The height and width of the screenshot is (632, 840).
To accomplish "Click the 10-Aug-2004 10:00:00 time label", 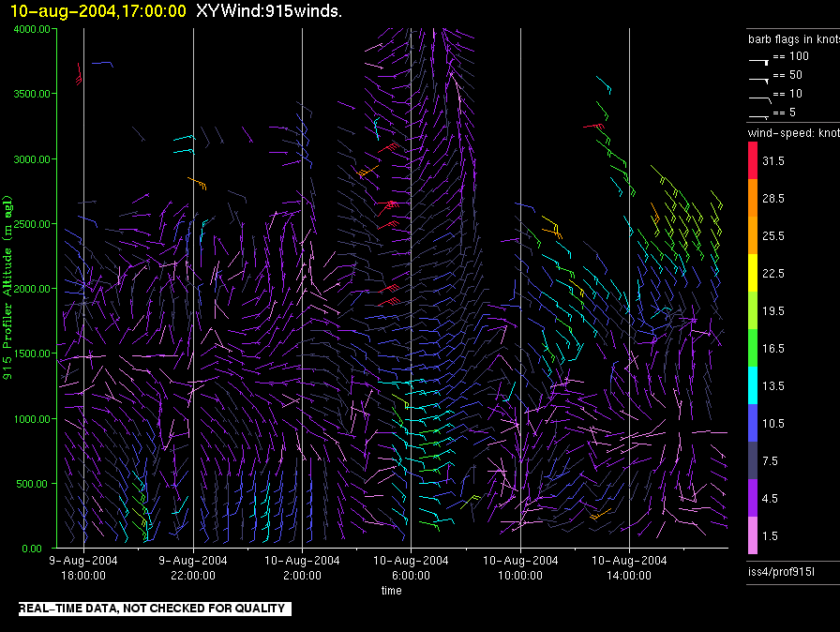I will tap(520, 567).
